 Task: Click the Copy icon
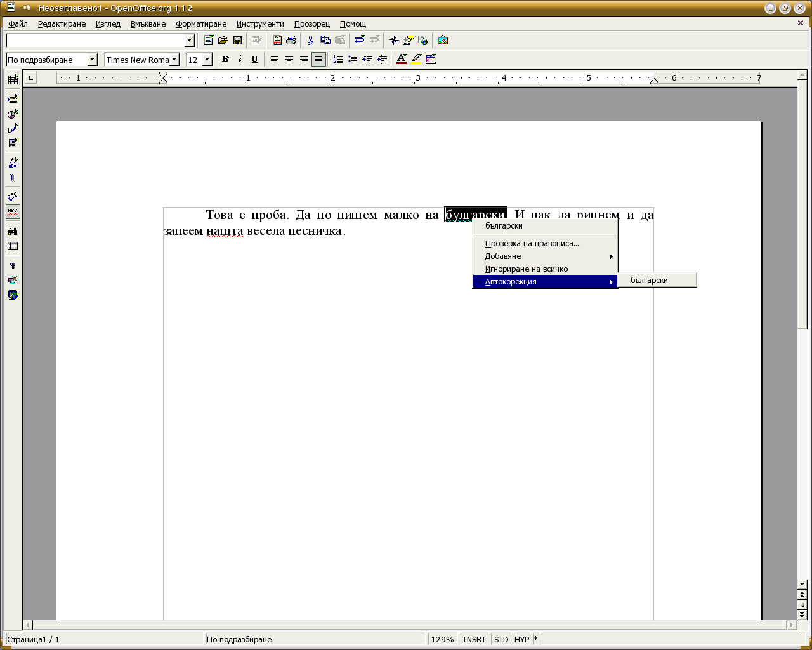(325, 40)
